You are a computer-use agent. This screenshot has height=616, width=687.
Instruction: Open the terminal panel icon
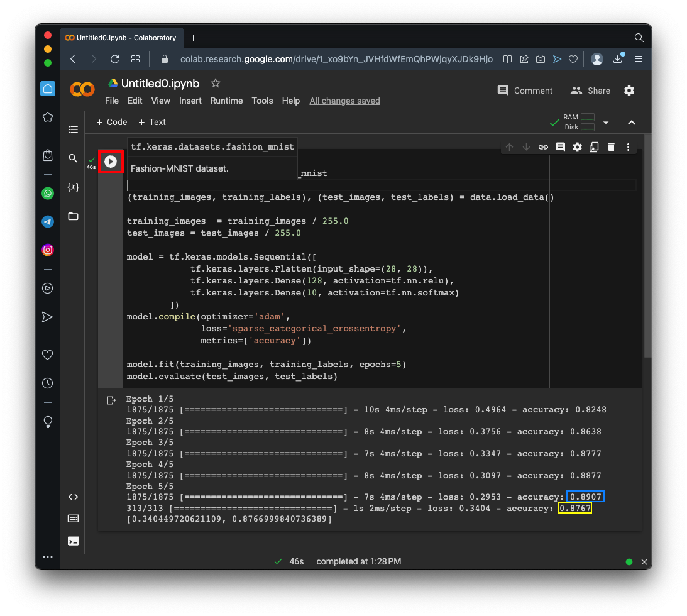74,541
